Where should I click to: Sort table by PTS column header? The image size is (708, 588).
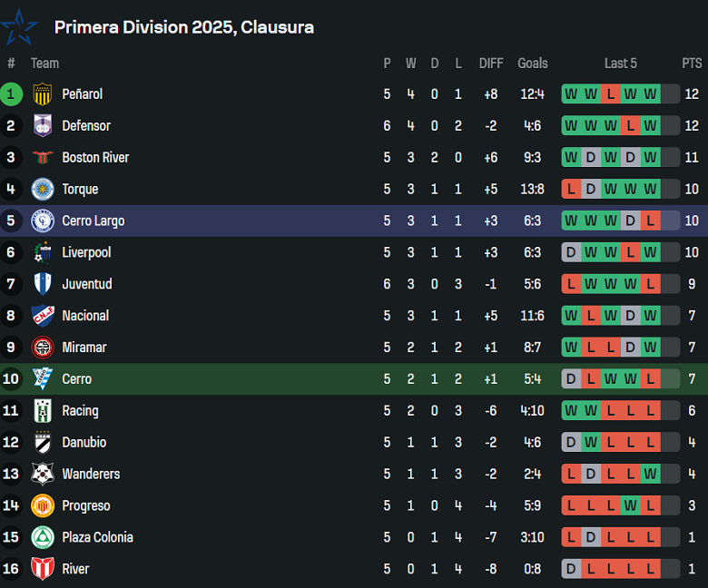[692, 64]
